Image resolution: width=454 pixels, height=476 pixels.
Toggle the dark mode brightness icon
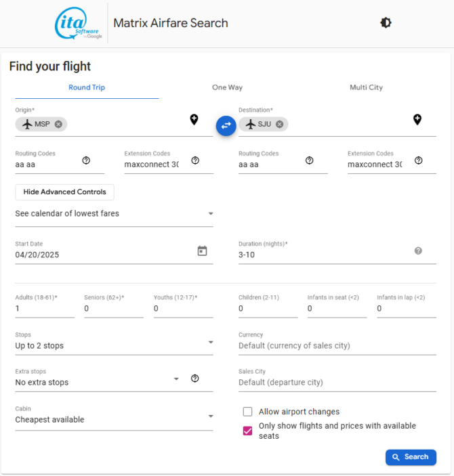coord(386,23)
